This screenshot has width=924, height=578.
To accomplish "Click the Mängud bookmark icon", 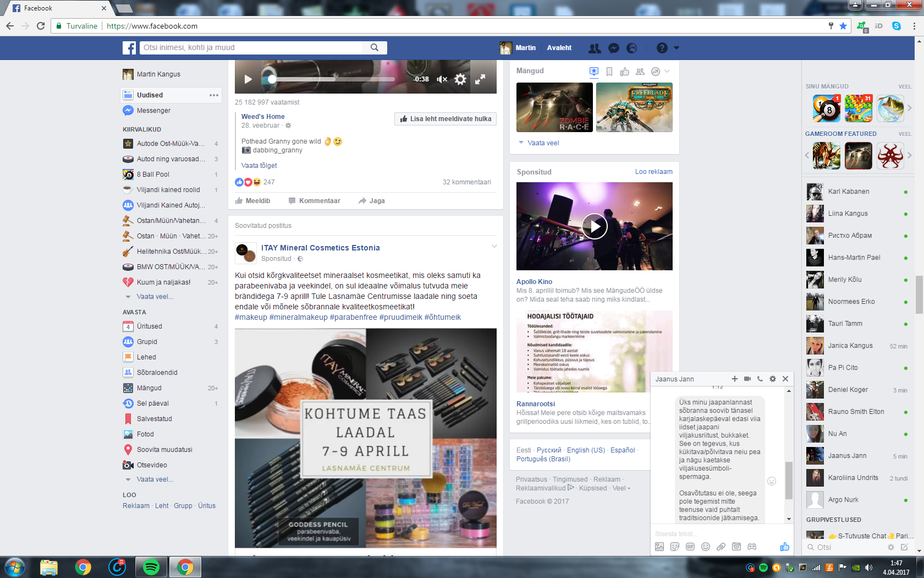I will coord(609,72).
